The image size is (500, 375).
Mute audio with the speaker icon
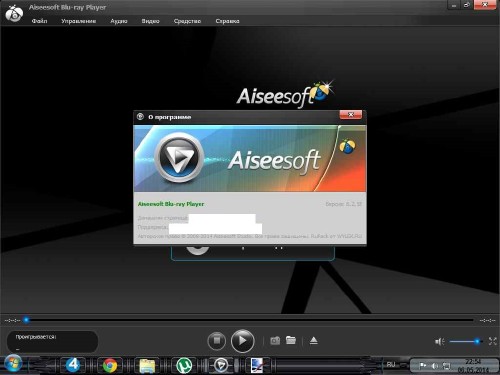coord(440,341)
